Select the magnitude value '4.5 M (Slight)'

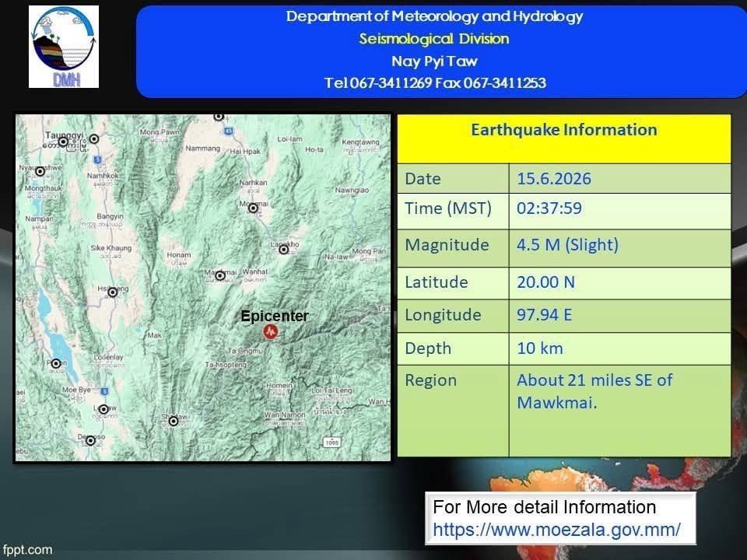[568, 245]
